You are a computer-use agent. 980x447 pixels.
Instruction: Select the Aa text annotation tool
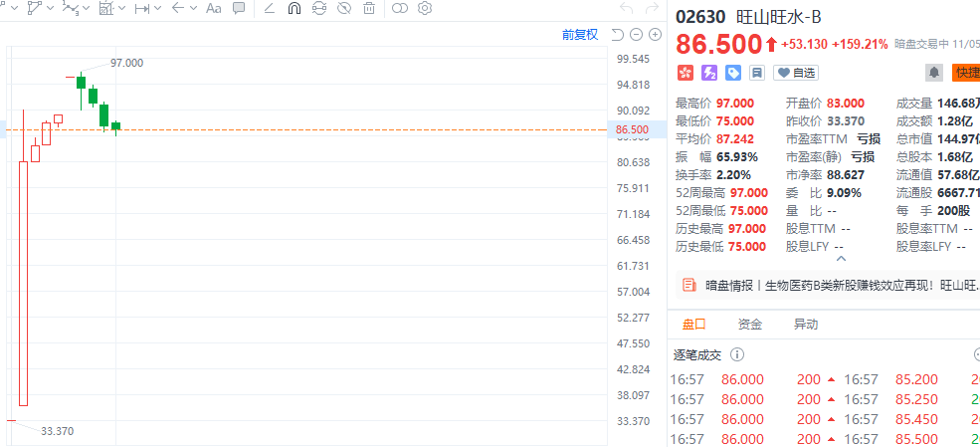(214, 8)
